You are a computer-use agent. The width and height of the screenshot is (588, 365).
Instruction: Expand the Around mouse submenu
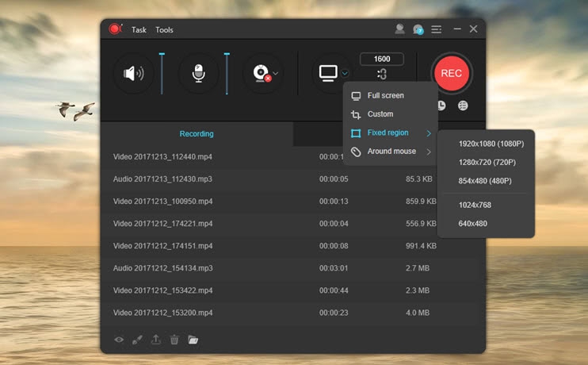[393, 152]
